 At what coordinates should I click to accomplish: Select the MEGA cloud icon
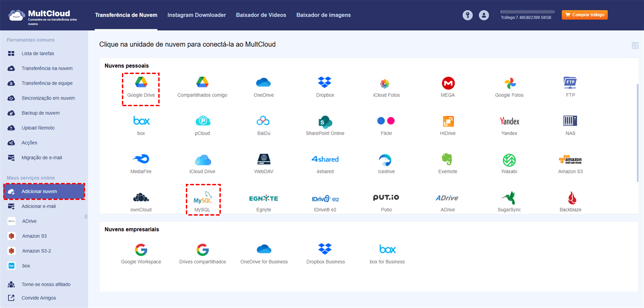448,83
